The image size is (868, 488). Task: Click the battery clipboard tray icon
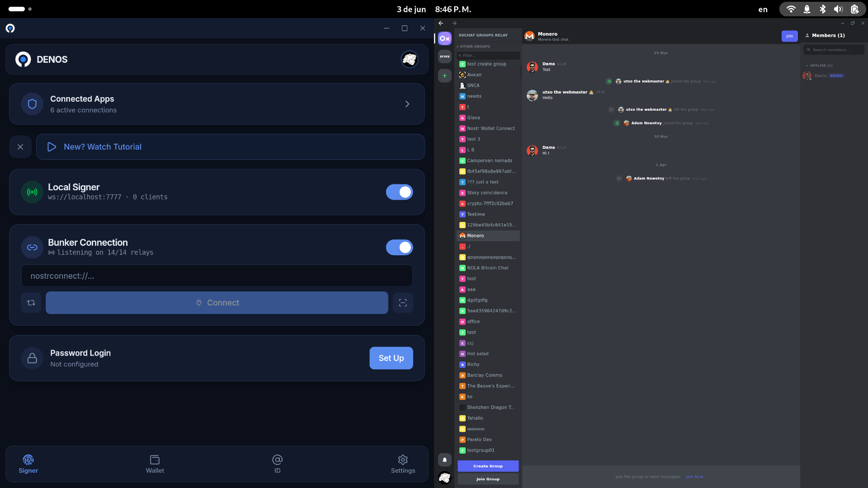point(854,9)
